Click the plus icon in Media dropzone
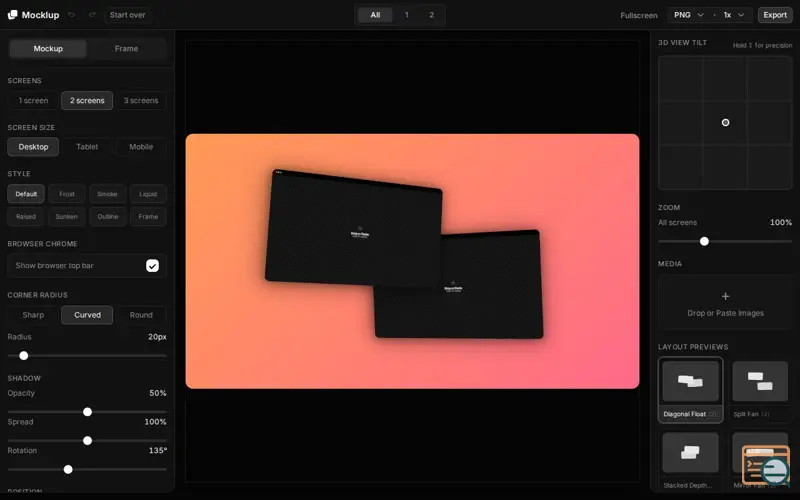The width and height of the screenshot is (800, 500). pos(725,296)
